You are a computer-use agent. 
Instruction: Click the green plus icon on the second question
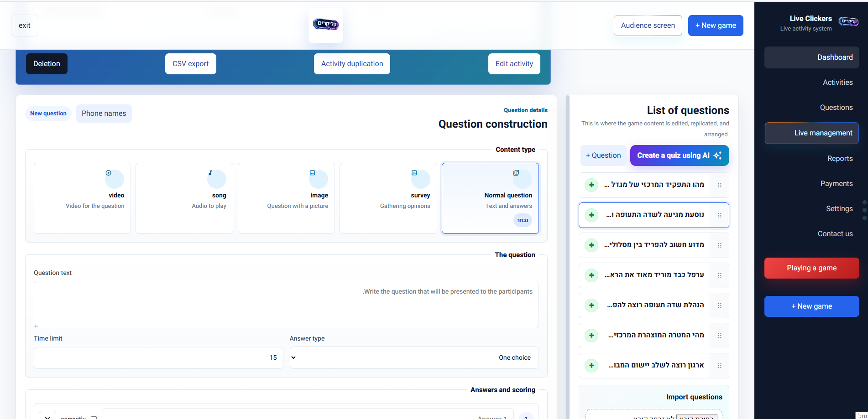pos(591,215)
